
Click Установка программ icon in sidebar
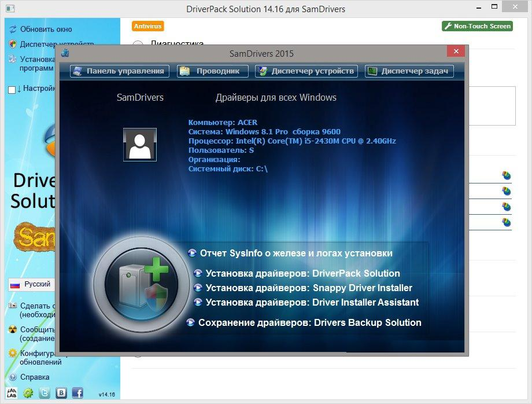tap(13, 59)
